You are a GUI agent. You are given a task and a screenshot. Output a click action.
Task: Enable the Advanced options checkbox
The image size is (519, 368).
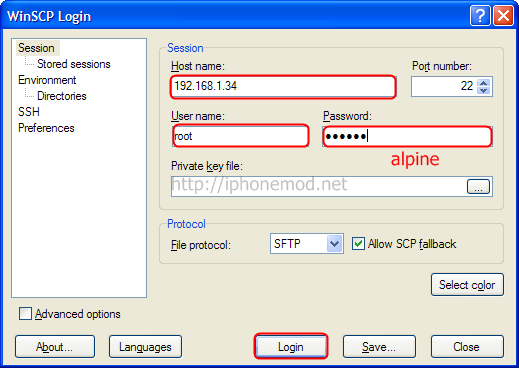click(x=25, y=314)
